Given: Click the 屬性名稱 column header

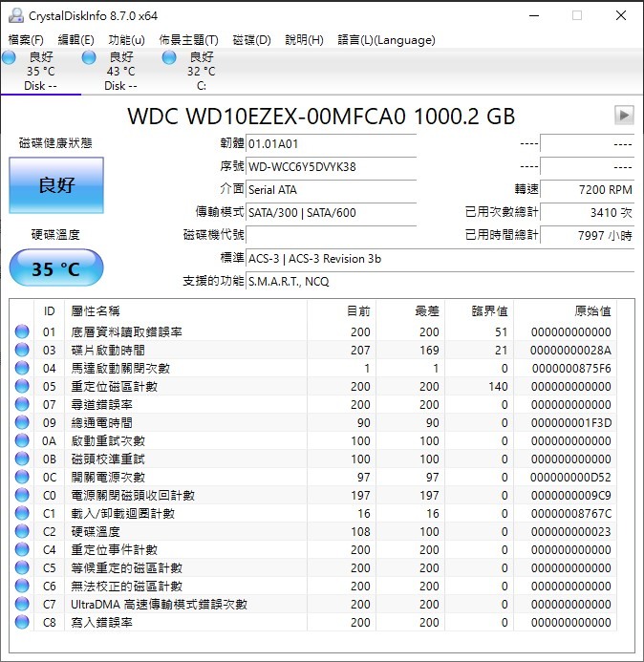Looking at the screenshot, I should point(185,311).
